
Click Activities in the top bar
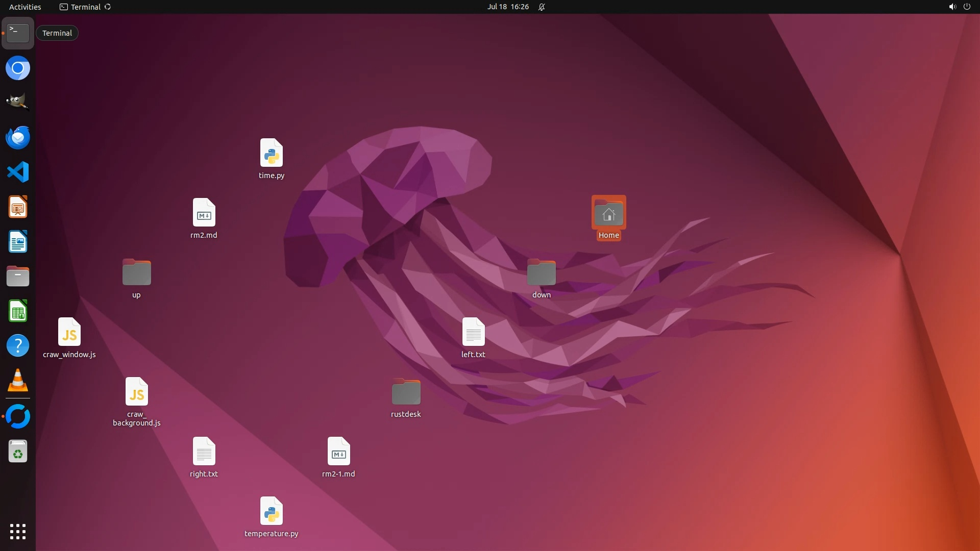[x=25, y=7]
